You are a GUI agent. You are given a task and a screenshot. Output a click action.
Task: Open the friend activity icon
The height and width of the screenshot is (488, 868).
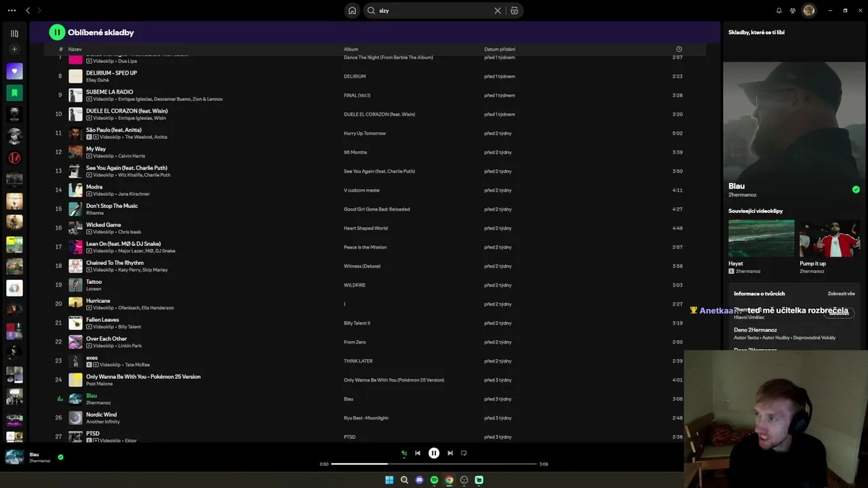(x=793, y=11)
